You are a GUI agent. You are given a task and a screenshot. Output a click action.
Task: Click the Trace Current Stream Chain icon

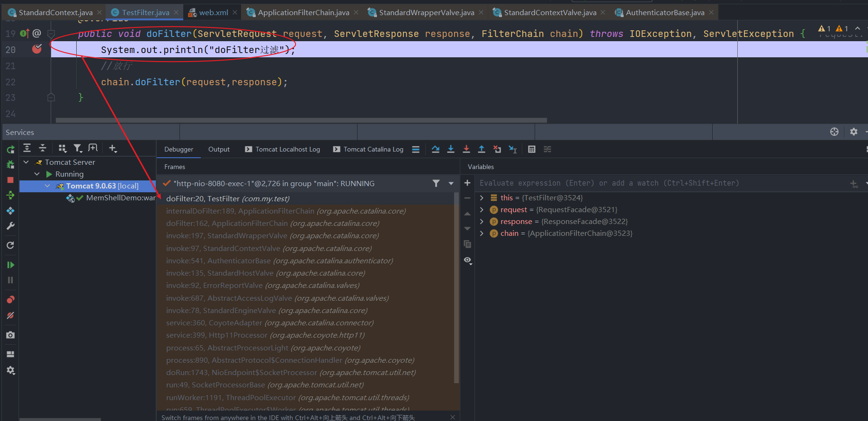tap(547, 149)
